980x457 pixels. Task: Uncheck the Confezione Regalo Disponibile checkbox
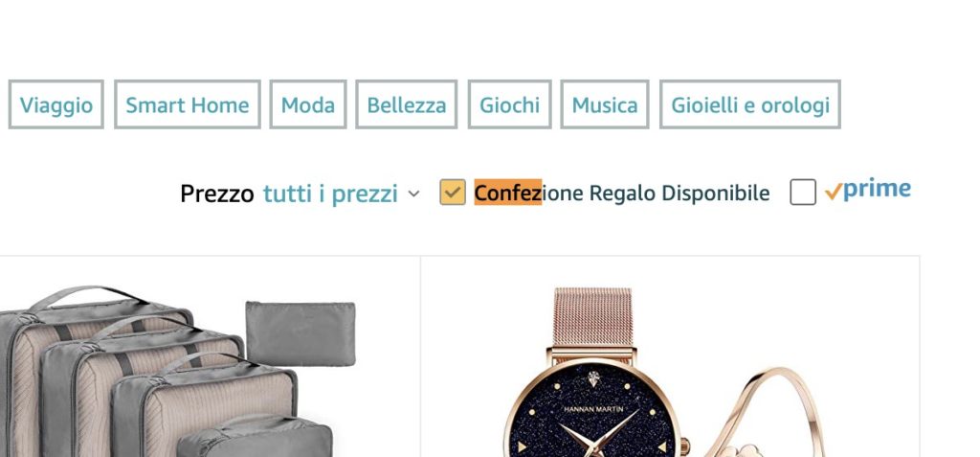pos(453,193)
